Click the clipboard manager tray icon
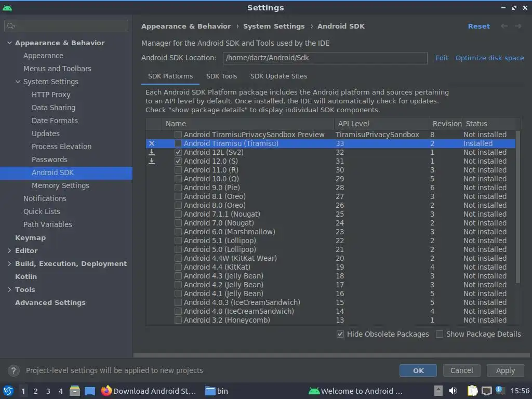 click(472, 391)
